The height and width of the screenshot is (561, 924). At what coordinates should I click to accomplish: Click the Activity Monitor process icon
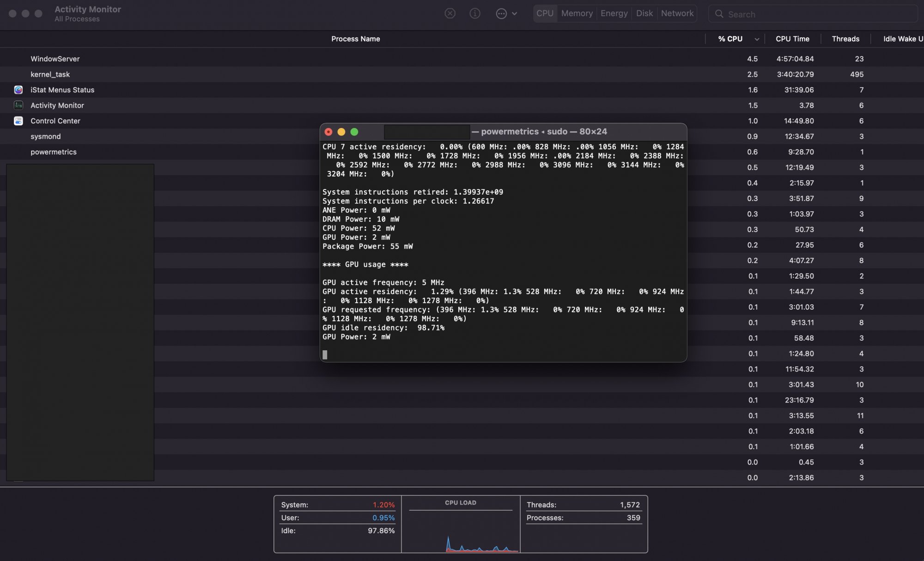18,105
